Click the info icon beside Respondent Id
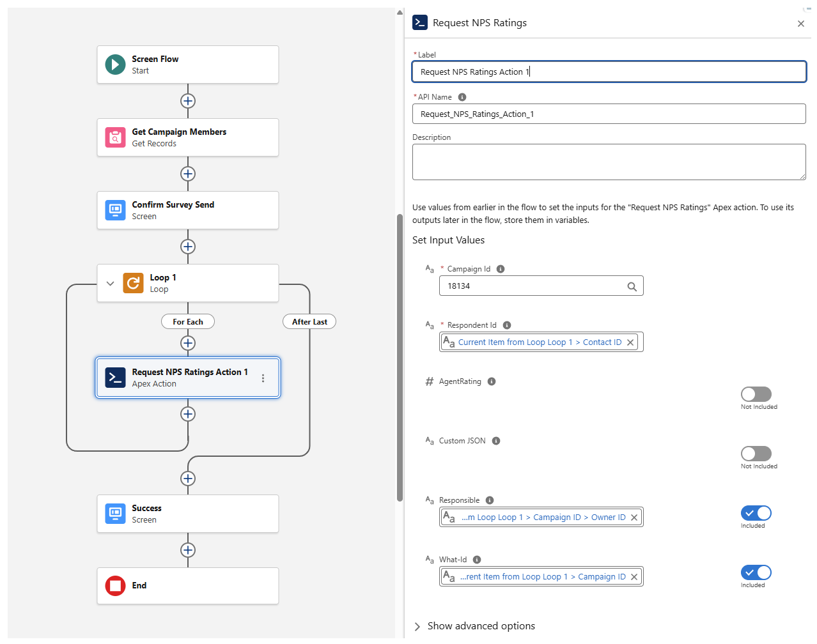This screenshot has width=817, height=644. click(x=506, y=325)
